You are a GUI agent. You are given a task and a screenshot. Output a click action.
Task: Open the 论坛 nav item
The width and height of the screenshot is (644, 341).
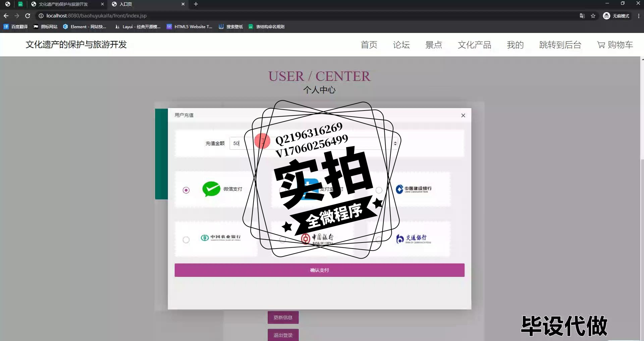(401, 45)
